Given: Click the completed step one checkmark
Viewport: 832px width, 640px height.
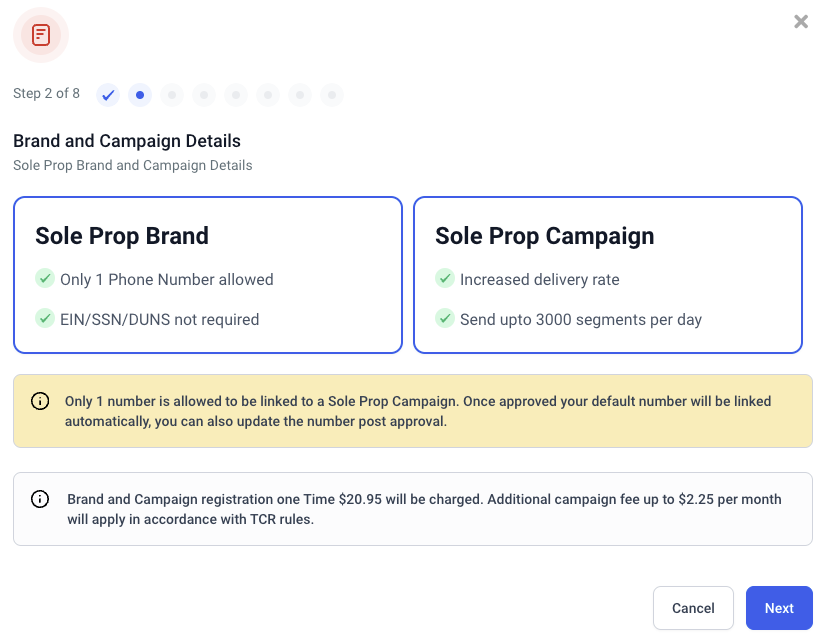Looking at the screenshot, I should click(108, 95).
